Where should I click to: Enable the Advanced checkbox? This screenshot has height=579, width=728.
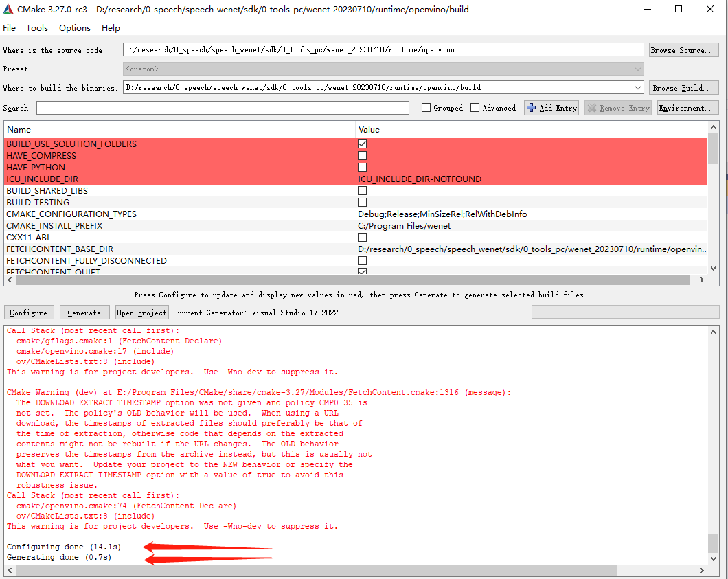(x=475, y=107)
